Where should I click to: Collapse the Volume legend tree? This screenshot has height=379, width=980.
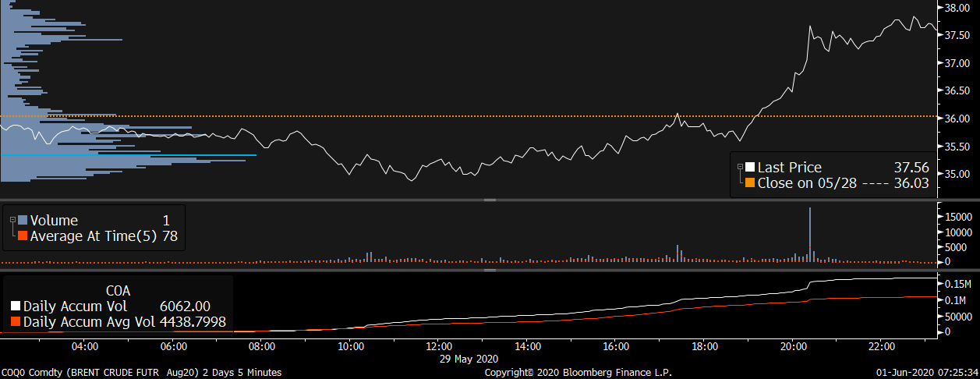pyautogui.click(x=13, y=221)
